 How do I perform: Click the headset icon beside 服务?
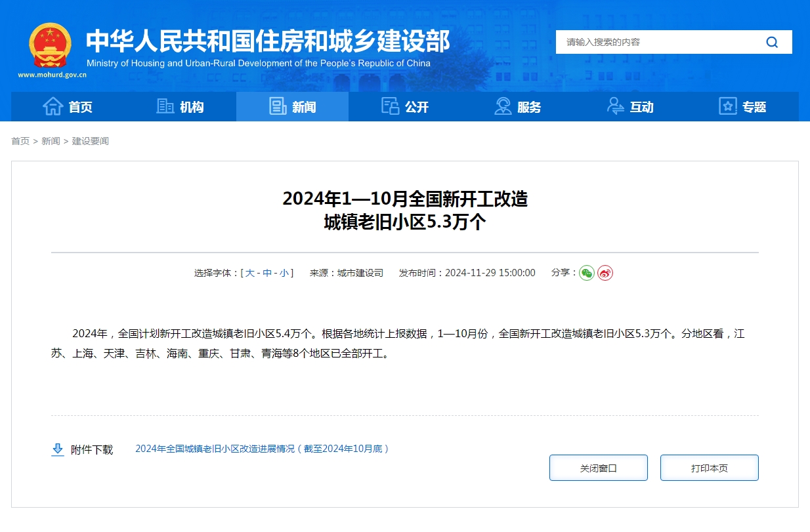click(503, 106)
